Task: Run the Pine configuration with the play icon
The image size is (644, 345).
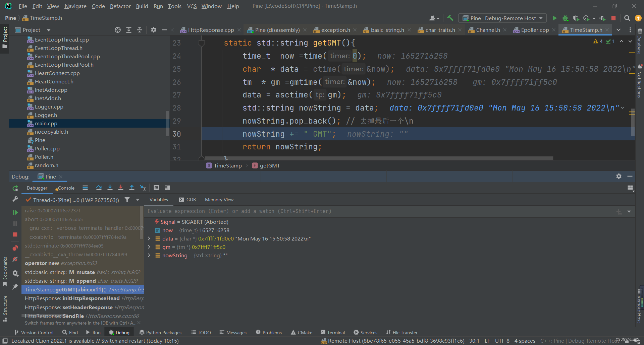Action: [x=555, y=18]
